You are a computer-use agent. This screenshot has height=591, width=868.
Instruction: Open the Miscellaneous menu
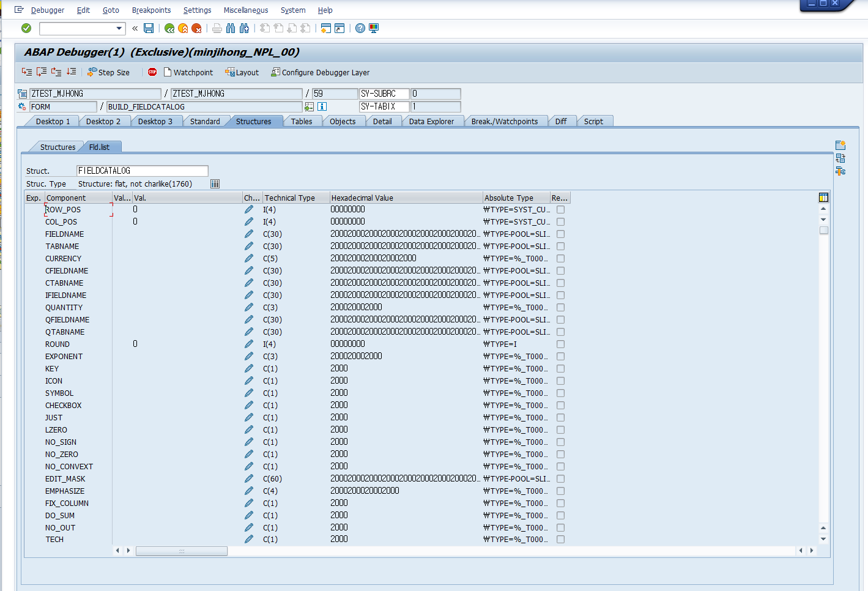pyautogui.click(x=246, y=10)
